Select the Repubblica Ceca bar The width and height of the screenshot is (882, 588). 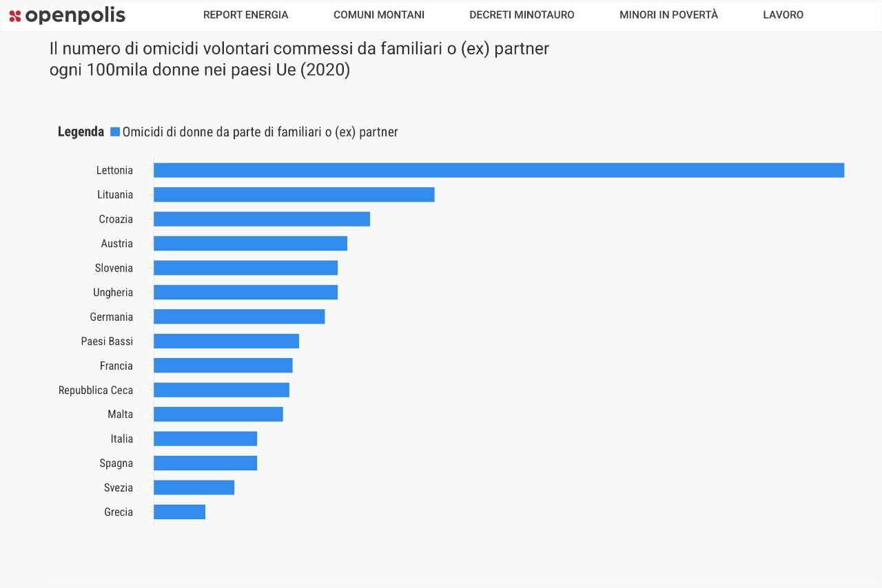(x=221, y=390)
